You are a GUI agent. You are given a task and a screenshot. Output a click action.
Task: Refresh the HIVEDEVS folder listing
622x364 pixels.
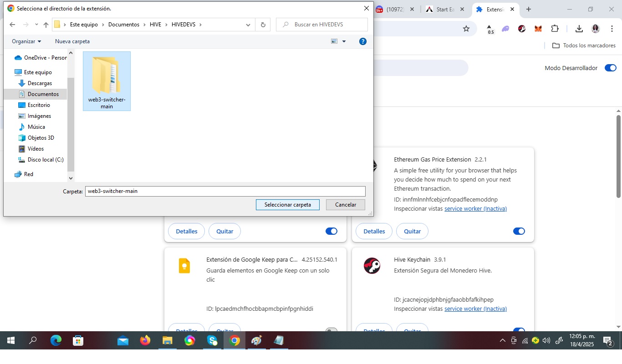click(x=263, y=25)
